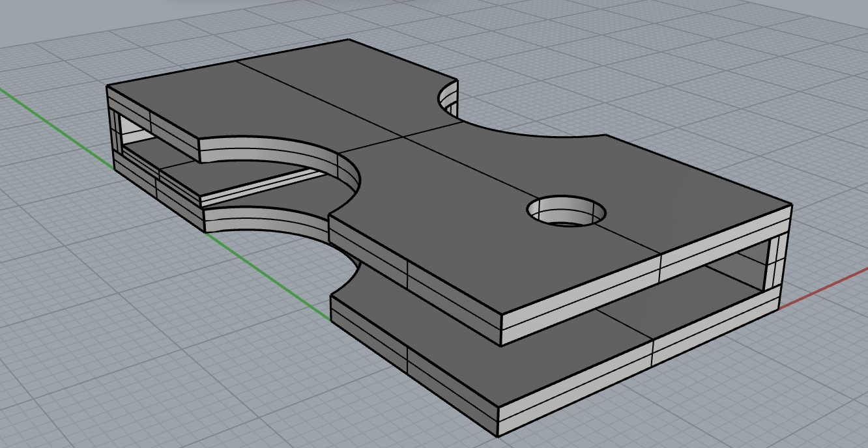Viewport: 868px width, 448px height.
Task: Pick the front bottom corner of lower plate
Action: point(499,434)
